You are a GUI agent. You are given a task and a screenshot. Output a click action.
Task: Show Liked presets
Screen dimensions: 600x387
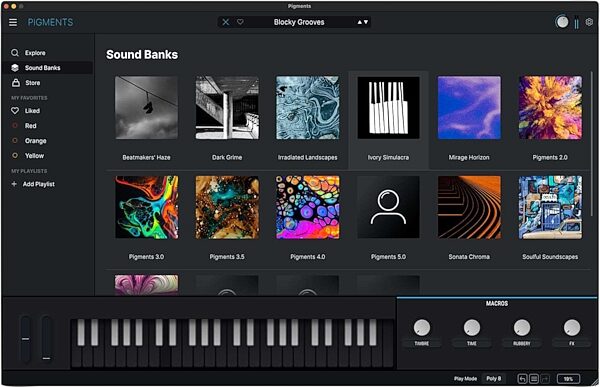click(47, 111)
